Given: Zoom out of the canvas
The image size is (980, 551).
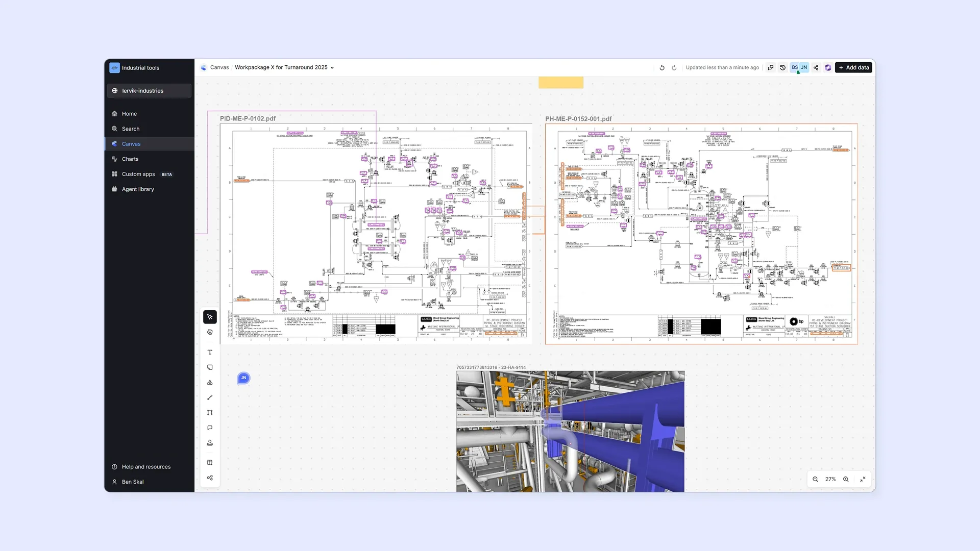Looking at the screenshot, I should pos(816,479).
